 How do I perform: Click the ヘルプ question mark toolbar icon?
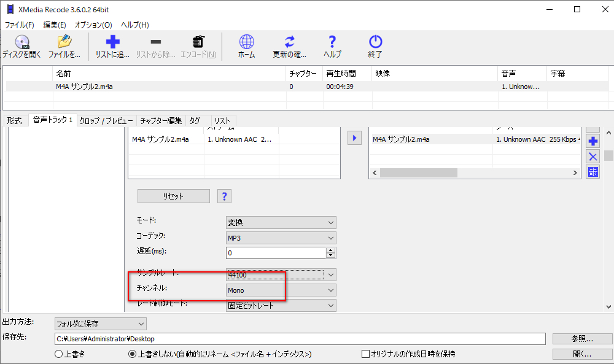click(332, 43)
